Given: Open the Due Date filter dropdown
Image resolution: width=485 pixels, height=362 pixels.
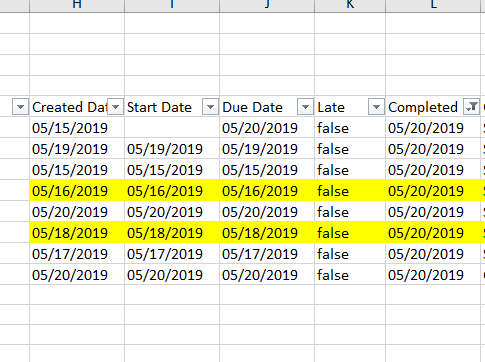Looking at the screenshot, I should click(x=305, y=107).
